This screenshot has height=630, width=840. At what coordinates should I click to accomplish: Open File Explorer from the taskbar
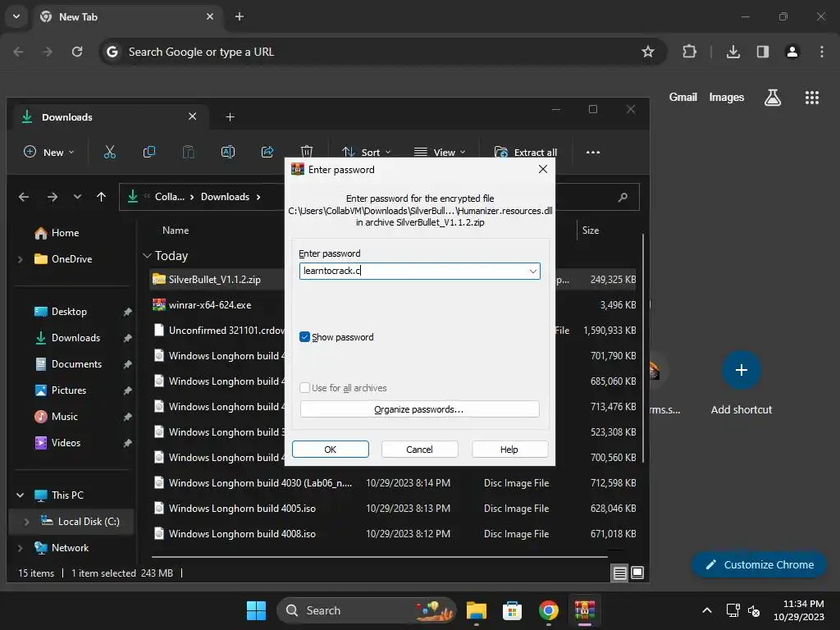pos(477,610)
